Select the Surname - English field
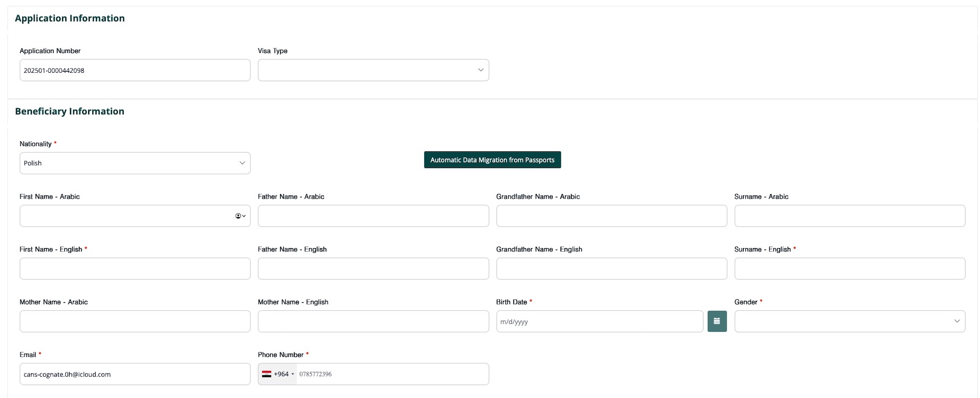The image size is (980, 398). tap(849, 269)
